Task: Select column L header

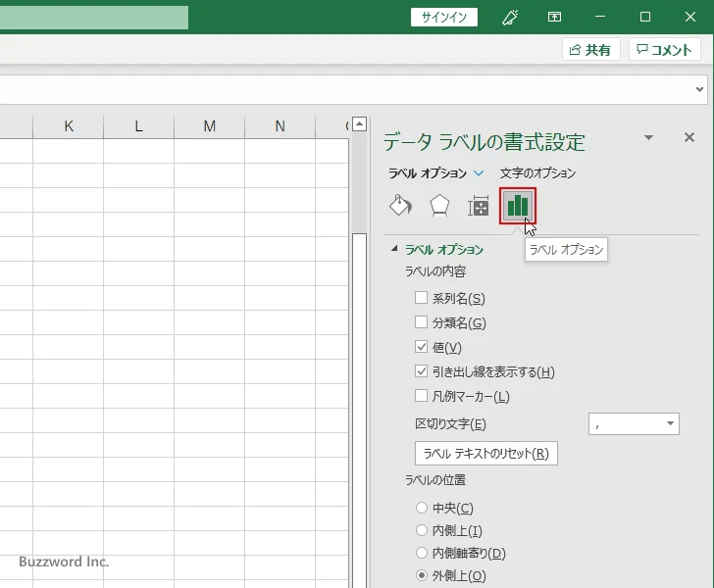Action: click(139, 126)
